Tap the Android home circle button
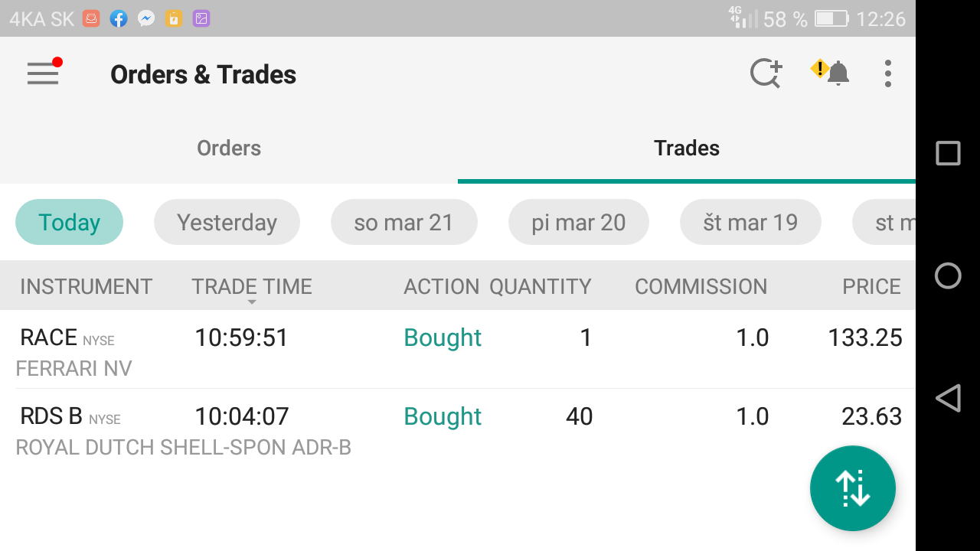 pos(948,275)
